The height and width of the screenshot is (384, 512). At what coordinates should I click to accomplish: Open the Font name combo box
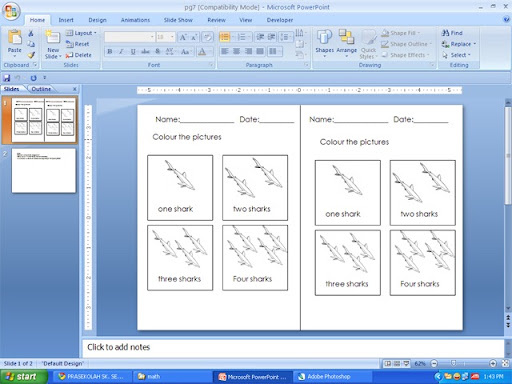tap(129, 37)
